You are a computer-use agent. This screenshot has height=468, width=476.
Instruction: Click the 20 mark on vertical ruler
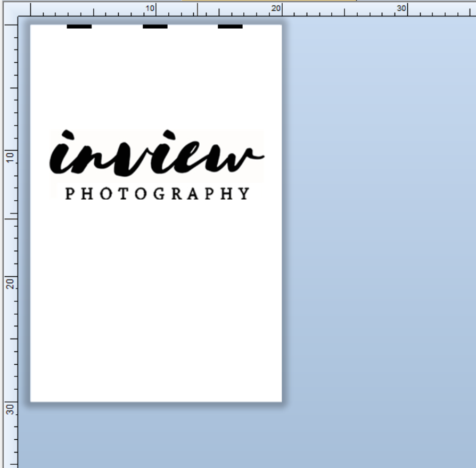coord(10,282)
